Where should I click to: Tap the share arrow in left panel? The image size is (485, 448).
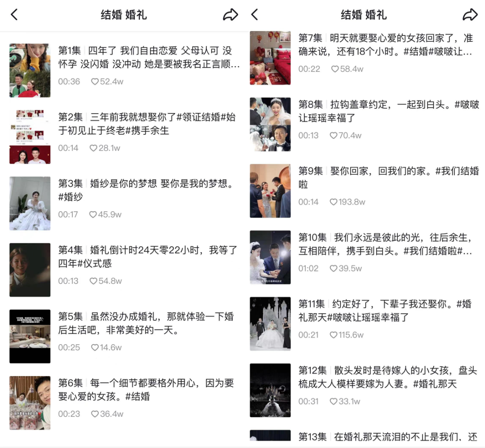[x=230, y=14]
